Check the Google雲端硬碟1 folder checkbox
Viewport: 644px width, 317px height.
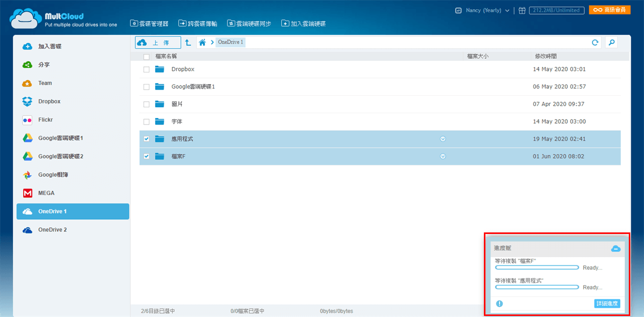click(146, 87)
